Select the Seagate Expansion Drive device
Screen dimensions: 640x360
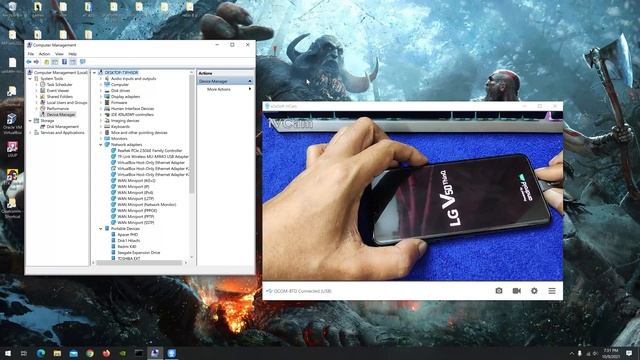pyautogui.click(x=138, y=253)
